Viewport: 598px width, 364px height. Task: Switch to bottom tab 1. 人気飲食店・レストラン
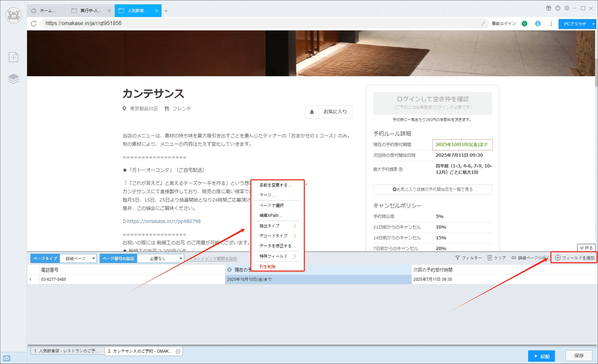(x=67, y=352)
